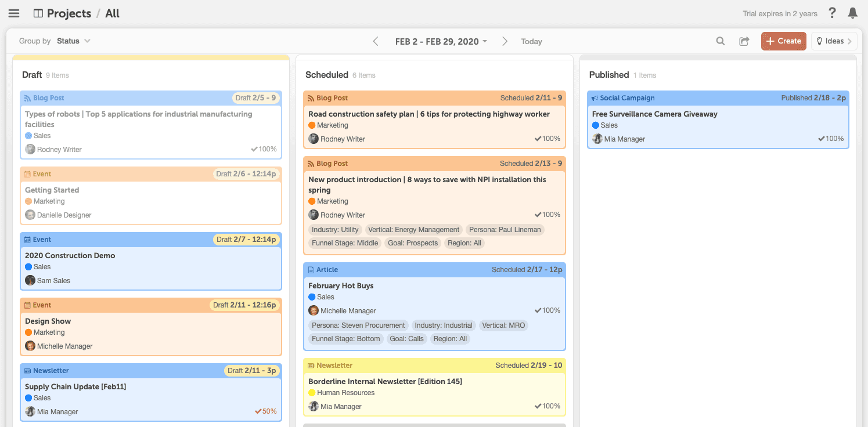Click Published 2/18 - 2p date label
This screenshot has height=427, width=868.
[x=813, y=98]
